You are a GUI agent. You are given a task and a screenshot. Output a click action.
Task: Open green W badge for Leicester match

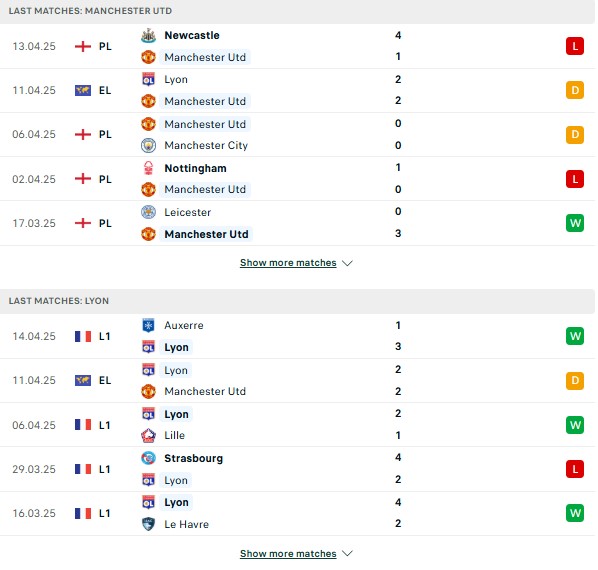[x=575, y=223]
